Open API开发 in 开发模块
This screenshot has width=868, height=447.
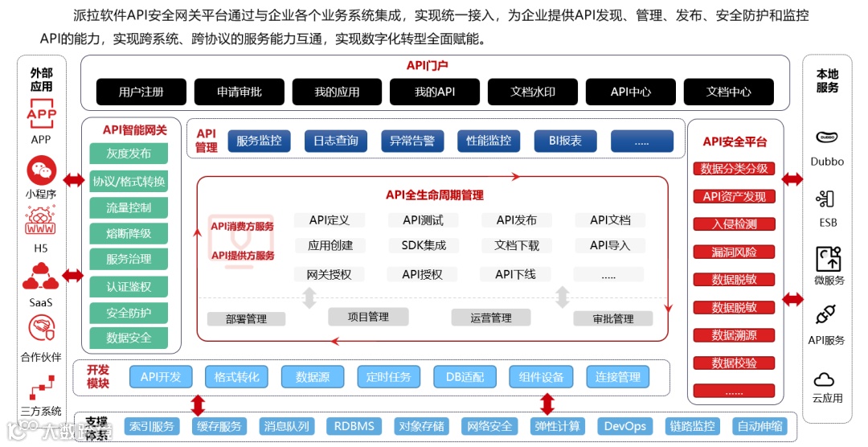tap(161, 377)
